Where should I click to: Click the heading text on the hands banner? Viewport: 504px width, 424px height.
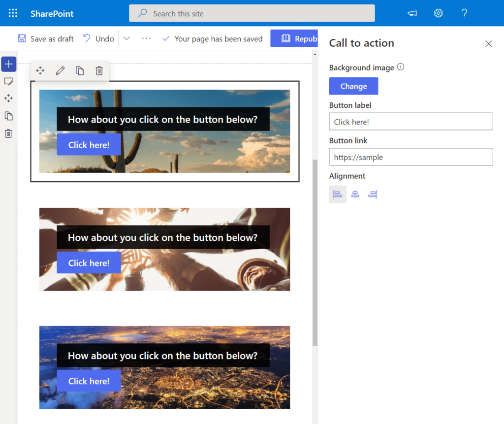[162, 237]
